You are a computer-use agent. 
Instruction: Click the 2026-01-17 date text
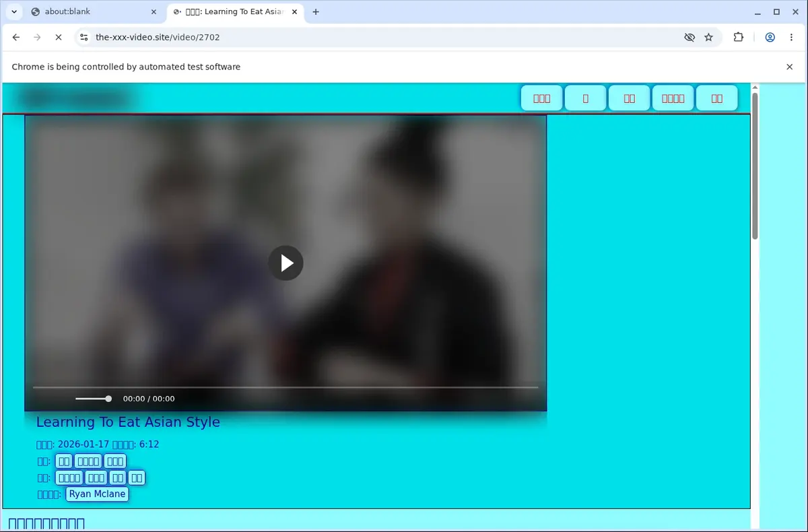(x=84, y=444)
